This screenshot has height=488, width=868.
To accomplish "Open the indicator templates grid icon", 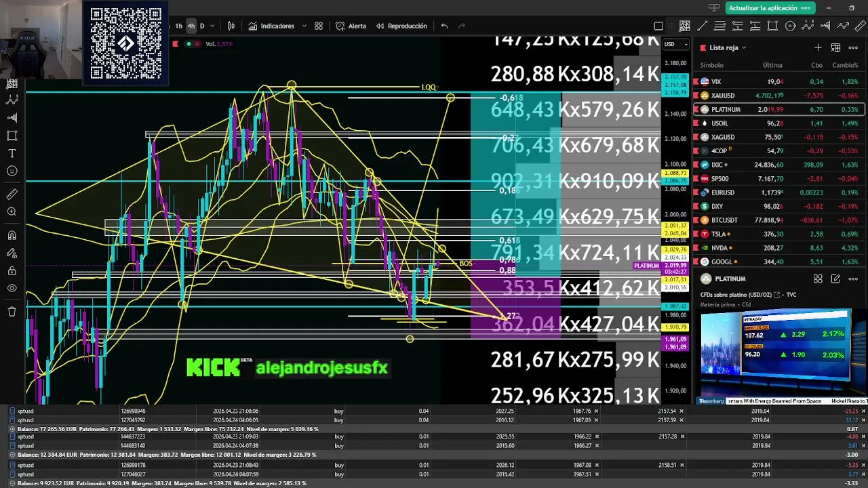I will point(319,26).
